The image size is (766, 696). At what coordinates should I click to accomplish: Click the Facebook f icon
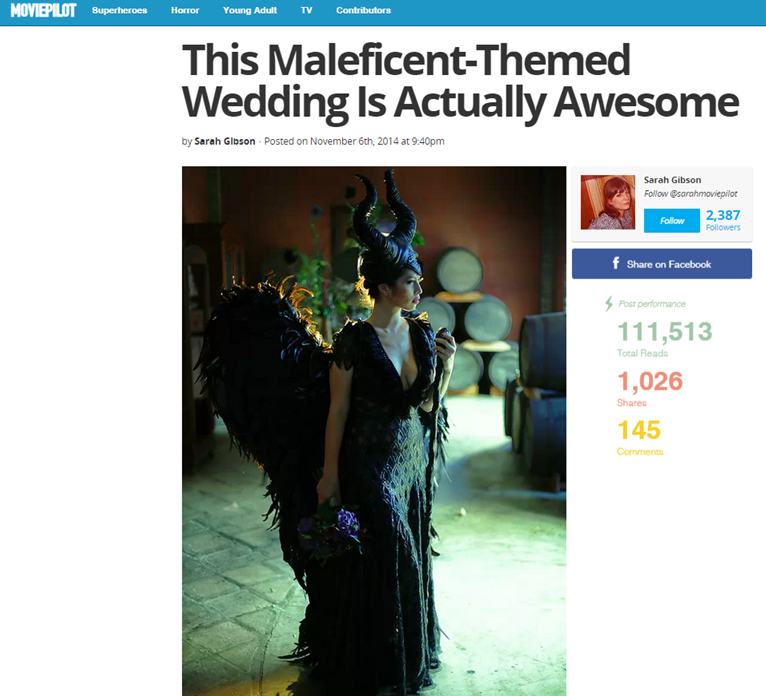616,263
